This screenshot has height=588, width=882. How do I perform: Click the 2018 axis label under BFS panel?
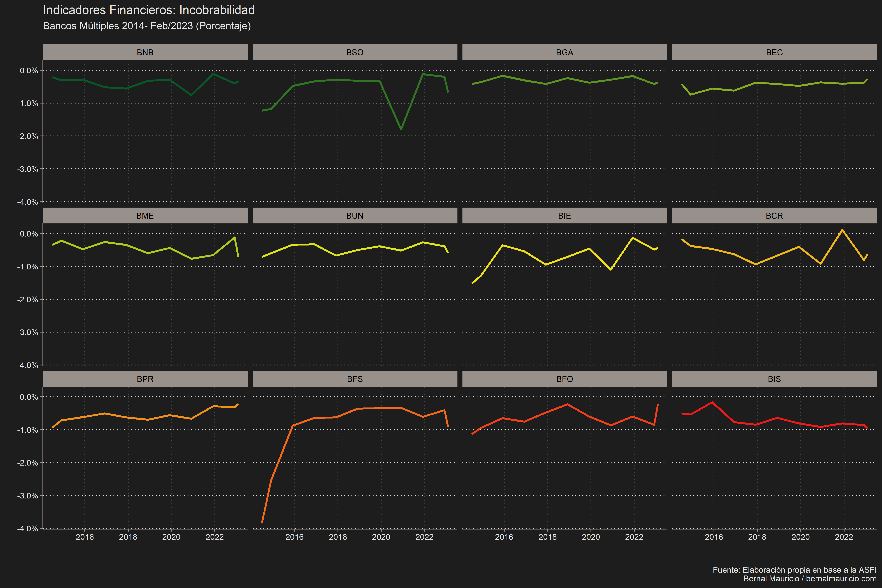[338, 537]
